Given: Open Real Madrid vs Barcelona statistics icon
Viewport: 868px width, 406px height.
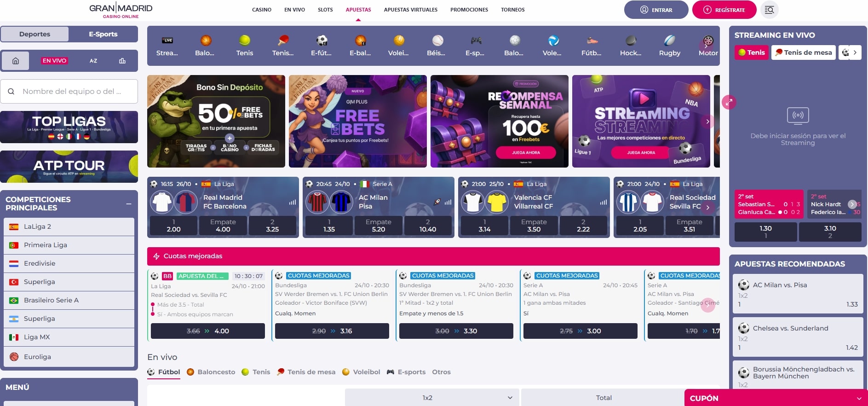Looking at the screenshot, I should point(293,202).
